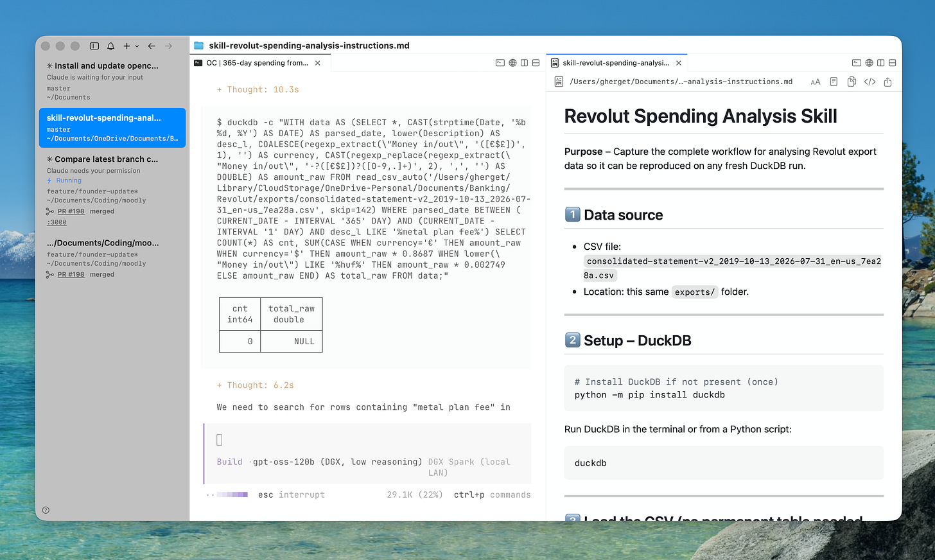Click the duckdb code block

pos(724,463)
